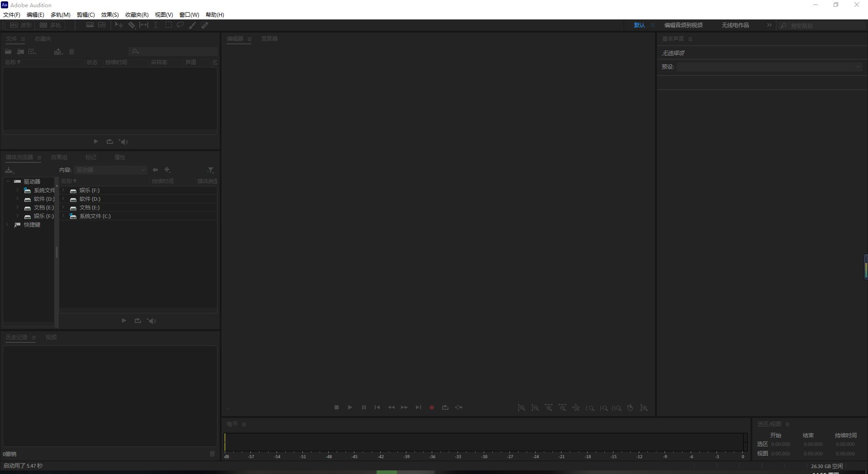Click the level meter bar in 电平 panel
Image resolution: width=868 pixels, height=474 pixels.
484,442
